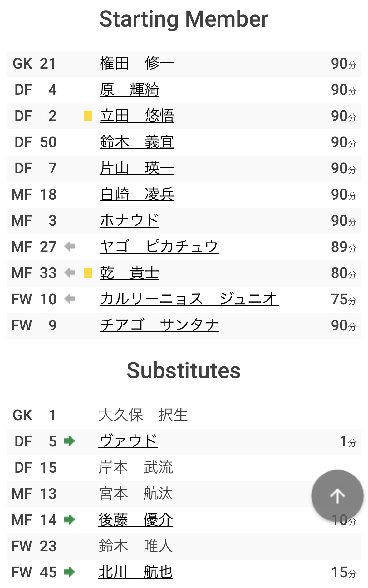Open ホナウド player link
This screenshot has height=588, width=368.
tap(130, 221)
